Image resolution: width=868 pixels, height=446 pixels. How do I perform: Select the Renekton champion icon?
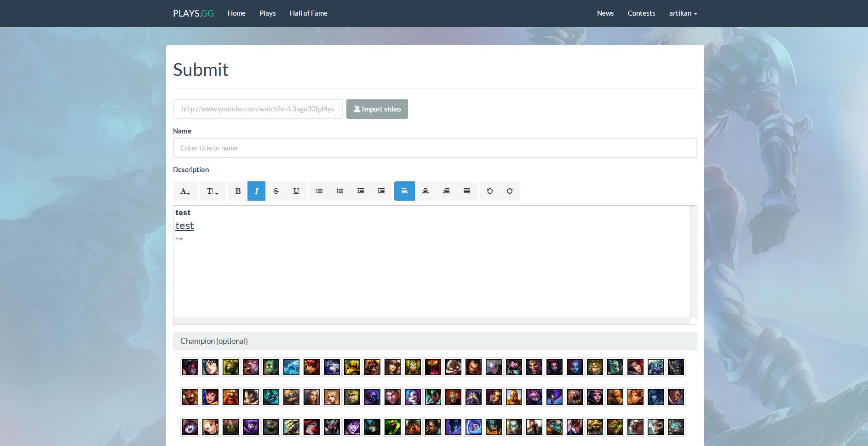pyautogui.click(x=615, y=427)
